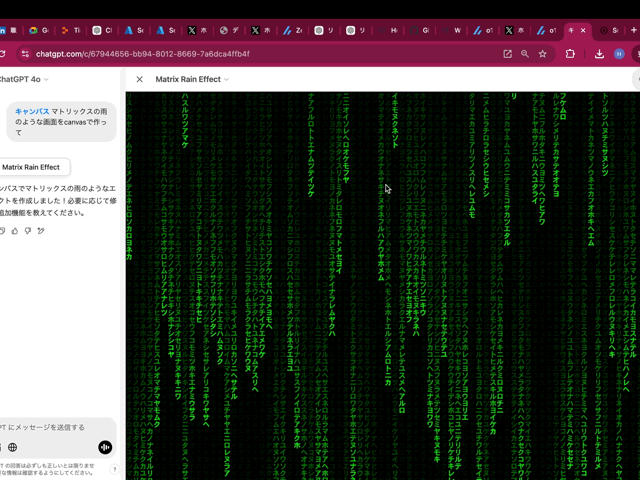Bookmark this page with the star icon
This screenshot has width=640, height=480.
tap(542, 54)
